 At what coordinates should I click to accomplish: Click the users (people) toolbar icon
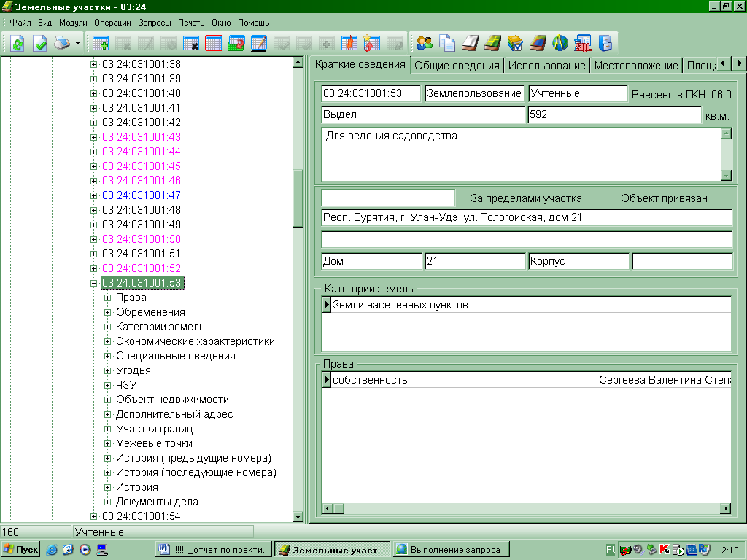pos(425,44)
